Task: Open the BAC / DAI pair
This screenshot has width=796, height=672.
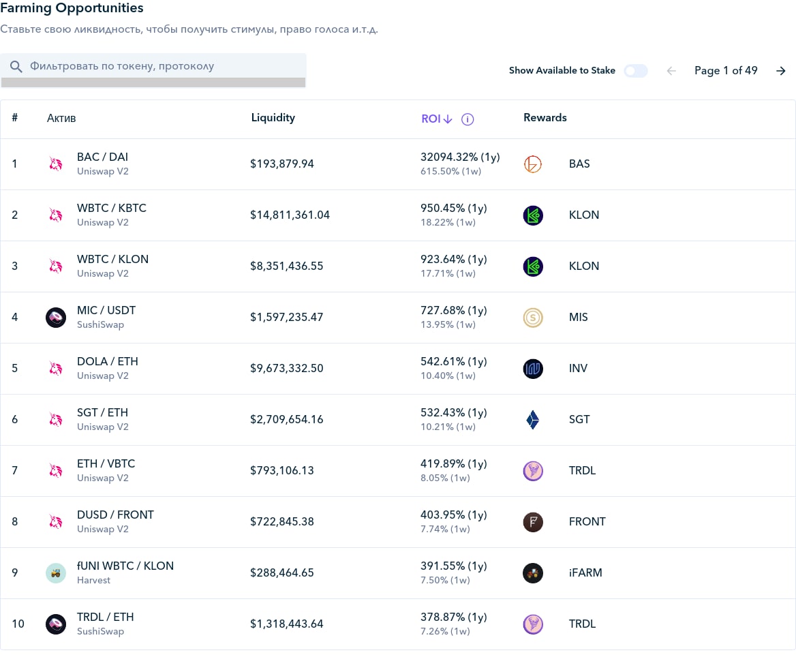Action: [x=102, y=157]
